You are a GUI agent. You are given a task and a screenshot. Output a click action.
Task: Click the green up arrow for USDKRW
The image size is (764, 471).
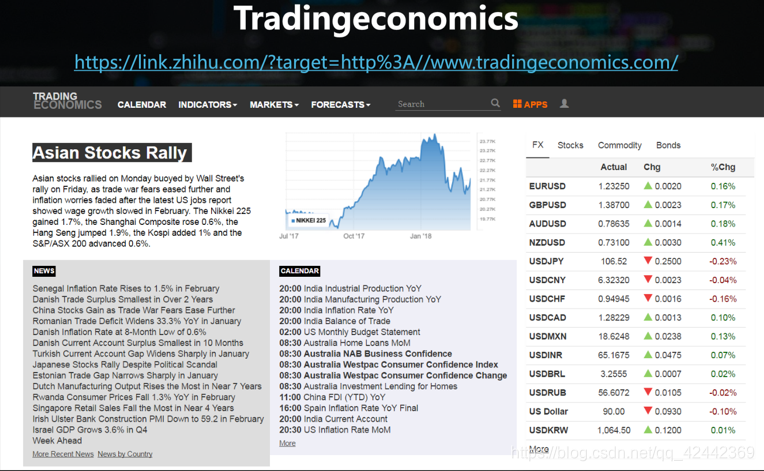[648, 430]
